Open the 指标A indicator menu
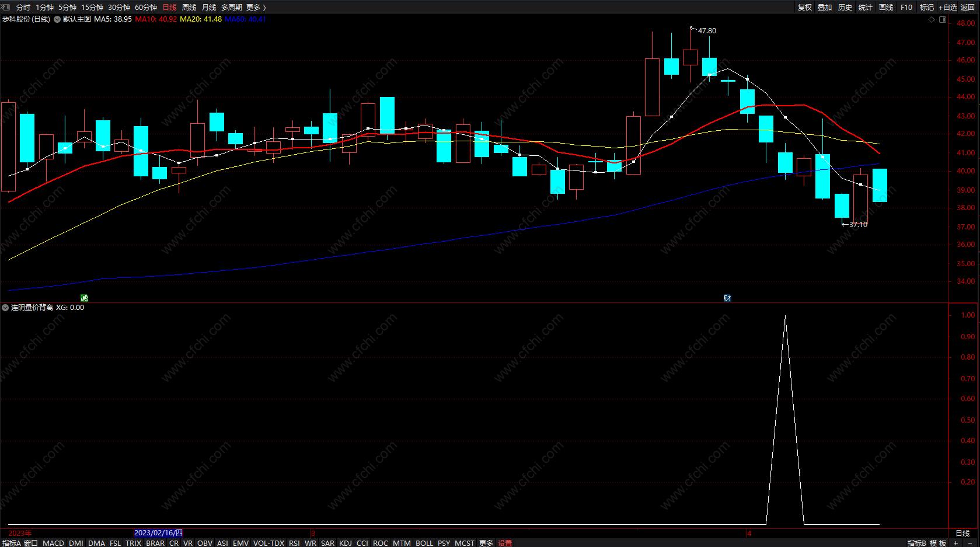The width and height of the screenshot is (980, 547). point(11,543)
